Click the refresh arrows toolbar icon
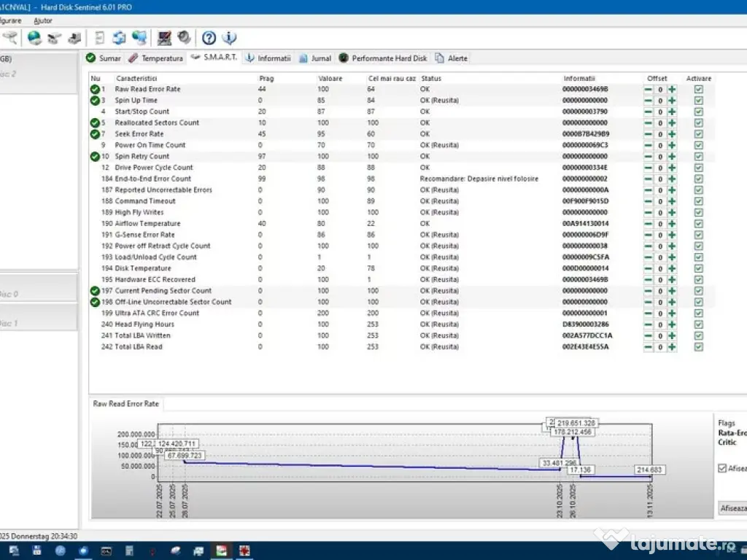Screen dimensions: 747x560 tap(120, 38)
